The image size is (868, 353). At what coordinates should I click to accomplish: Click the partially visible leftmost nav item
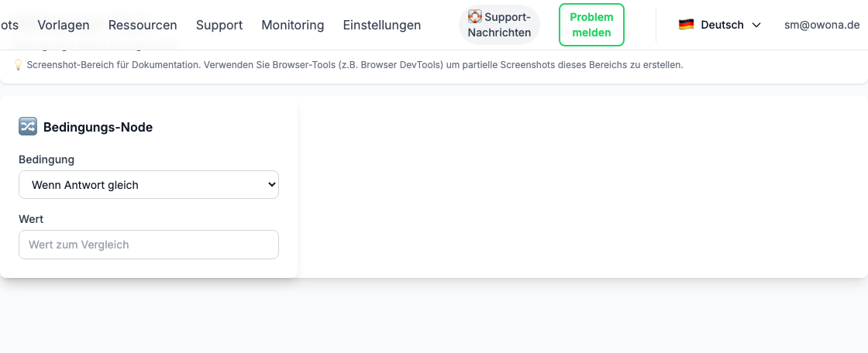9,25
